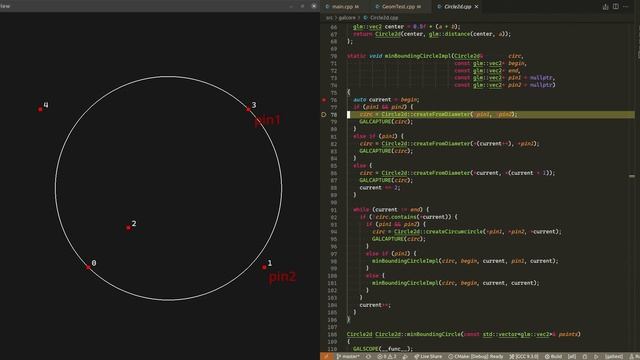Image resolution: width=640 pixels, height=360 pixels.
Task: Click point 1 in the viewer window
Action: pyautogui.click(x=264, y=267)
